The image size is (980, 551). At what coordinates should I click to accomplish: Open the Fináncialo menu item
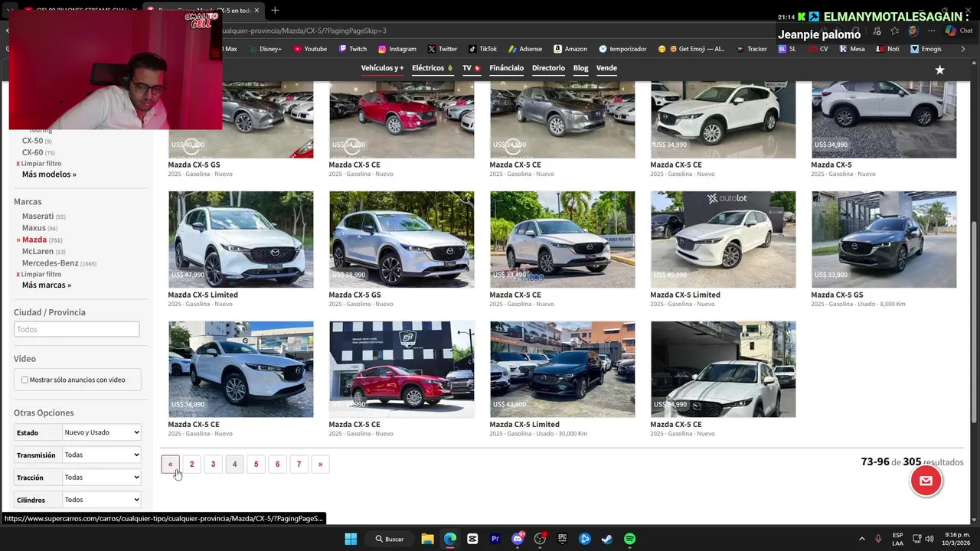(507, 68)
